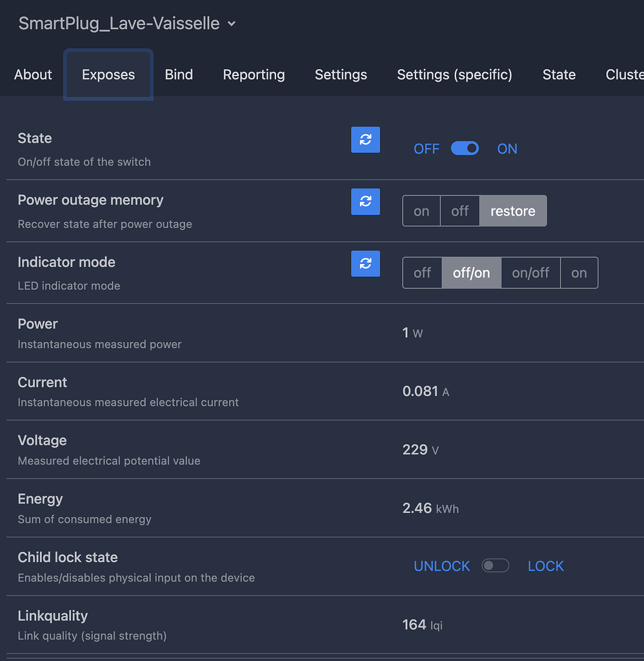
Task: Toggle the switch On/off state
Action: click(x=465, y=148)
